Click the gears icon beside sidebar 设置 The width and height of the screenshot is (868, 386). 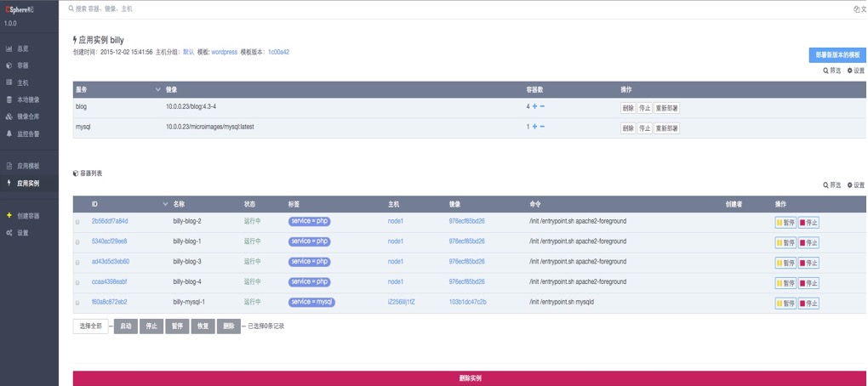coord(9,233)
